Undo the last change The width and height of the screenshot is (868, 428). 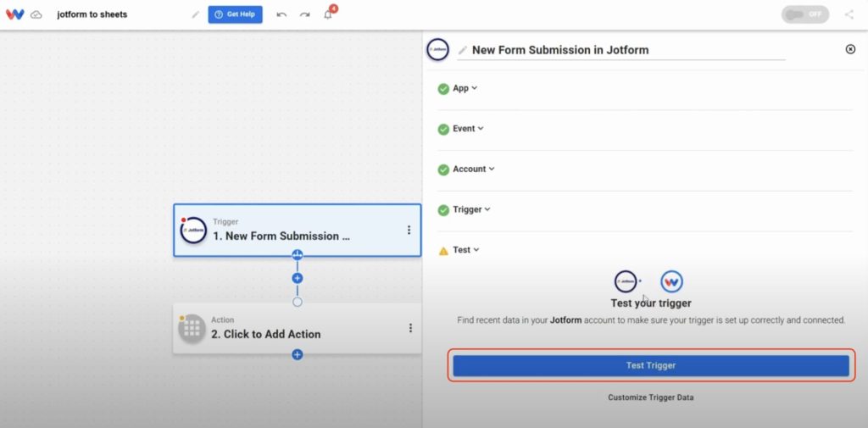click(281, 15)
